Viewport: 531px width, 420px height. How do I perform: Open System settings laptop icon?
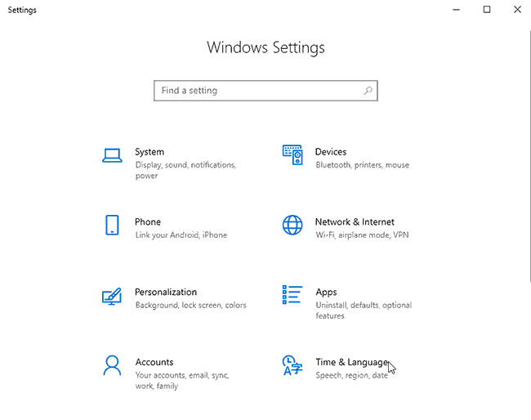pos(112,156)
